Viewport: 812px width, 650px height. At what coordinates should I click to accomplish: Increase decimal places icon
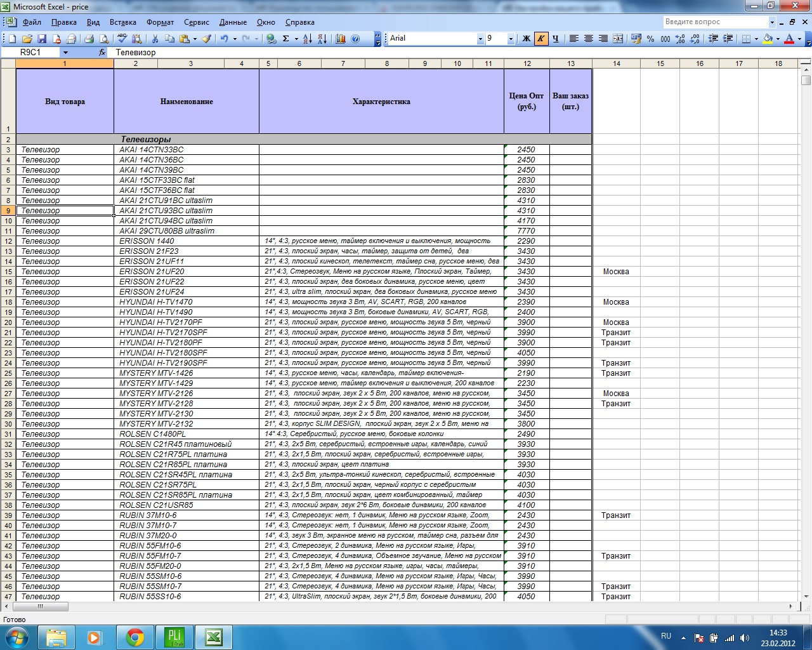coord(680,39)
